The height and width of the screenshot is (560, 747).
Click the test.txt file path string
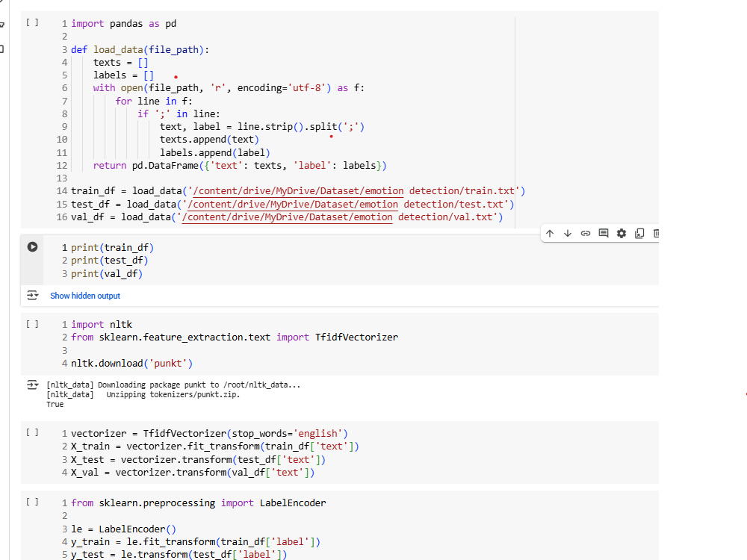pos(346,205)
